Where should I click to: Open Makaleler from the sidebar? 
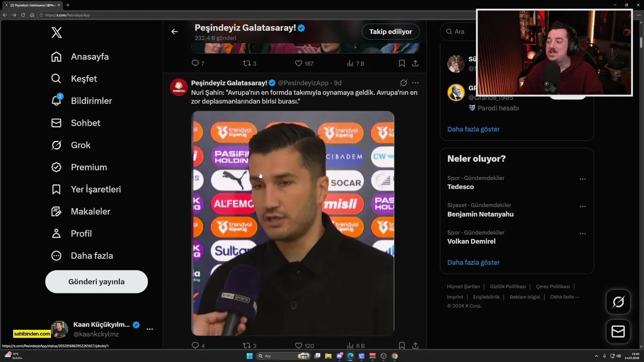point(80,212)
